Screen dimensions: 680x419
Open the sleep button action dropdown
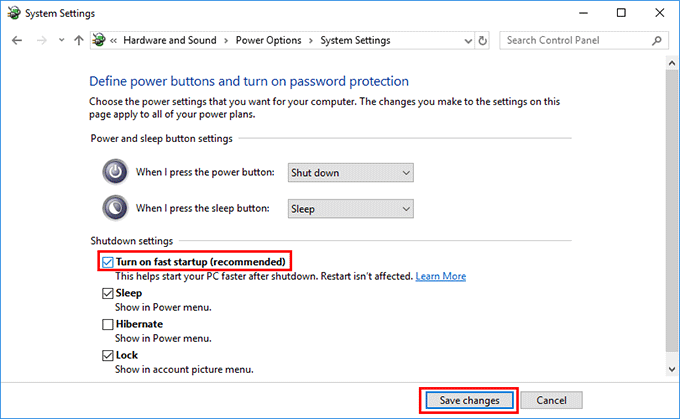[x=350, y=209]
